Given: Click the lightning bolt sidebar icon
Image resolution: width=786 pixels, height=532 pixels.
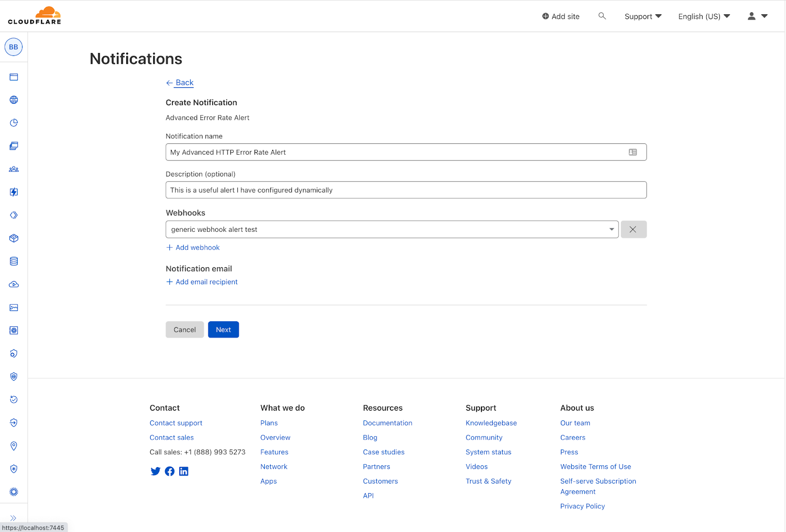Looking at the screenshot, I should [x=14, y=192].
